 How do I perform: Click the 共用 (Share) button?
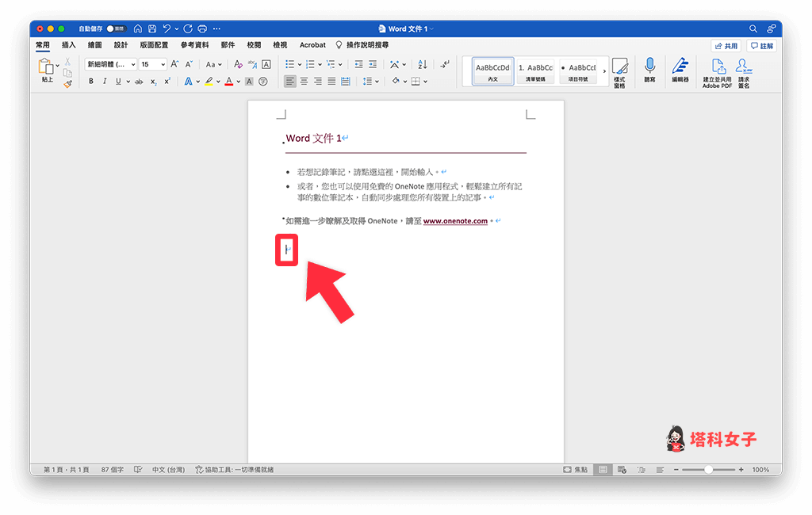point(726,46)
